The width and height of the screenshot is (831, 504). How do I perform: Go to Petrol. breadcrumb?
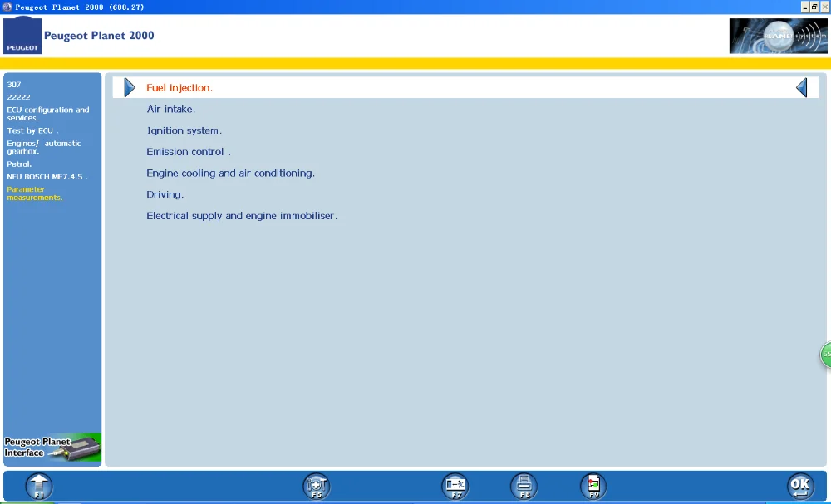click(20, 164)
